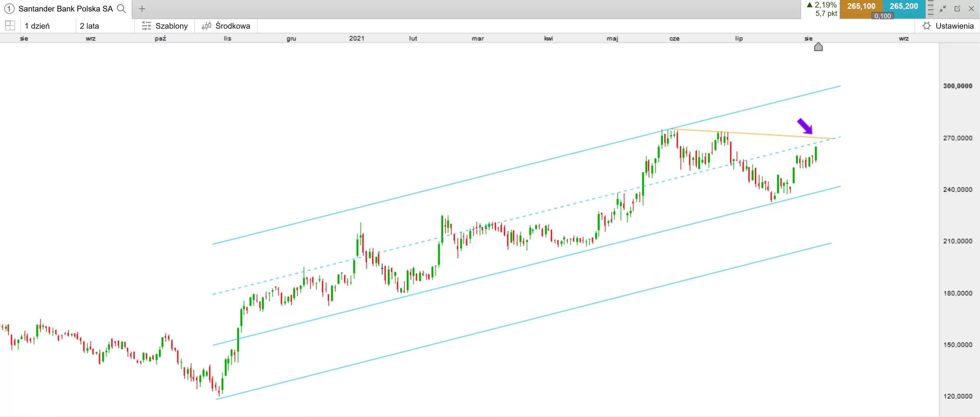Click the 240,0000 price axis label
Screen dimensions: 980x417
[x=958, y=190]
